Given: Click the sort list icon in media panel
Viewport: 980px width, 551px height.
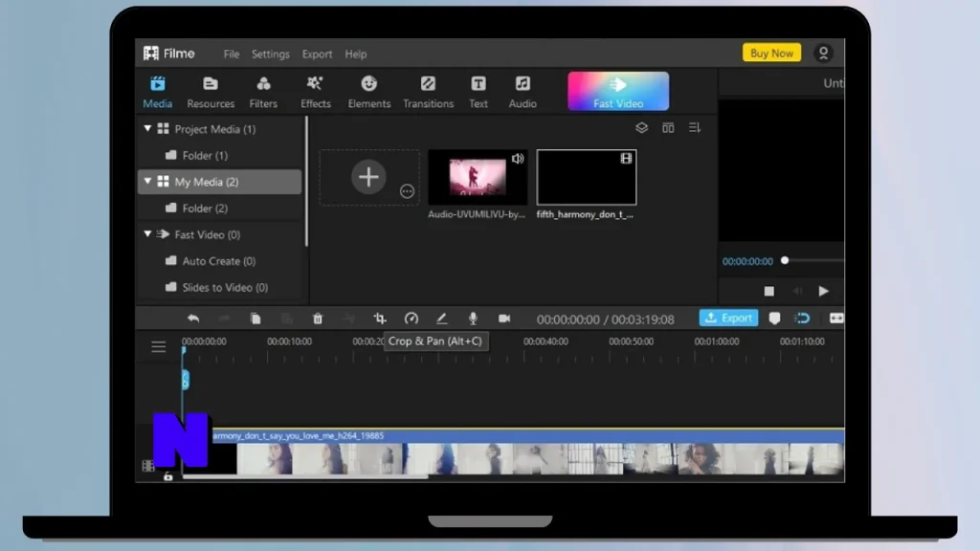Looking at the screenshot, I should (695, 127).
